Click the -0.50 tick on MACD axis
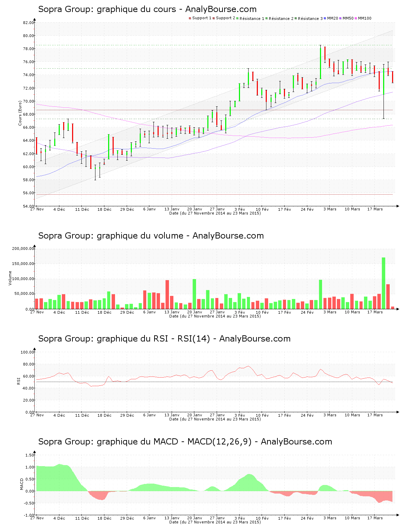 [x=29, y=503]
